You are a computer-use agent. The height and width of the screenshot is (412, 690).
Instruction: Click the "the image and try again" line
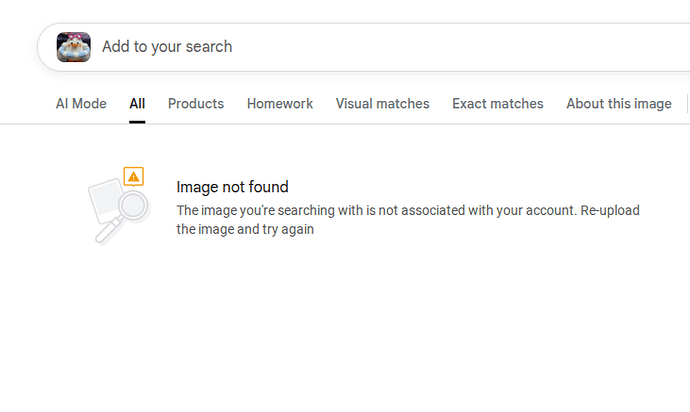coord(245,229)
